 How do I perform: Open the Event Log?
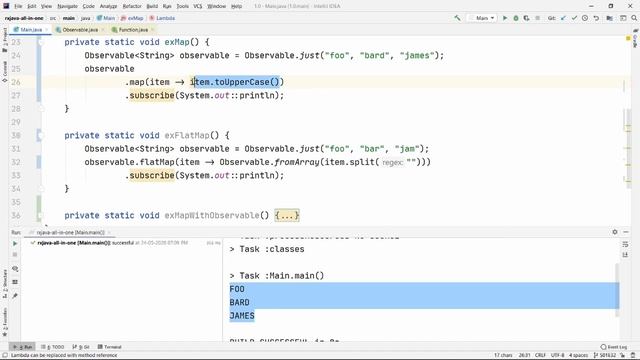(x=614, y=347)
